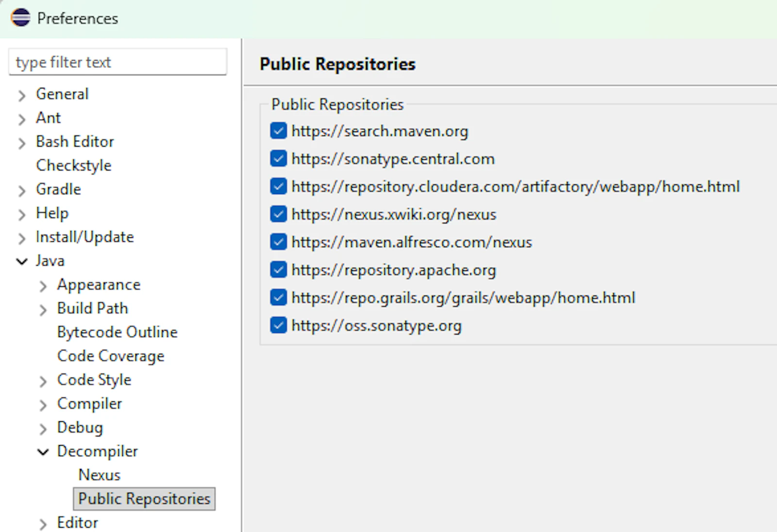Click the type filter text field
The width and height of the screenshot is (777, 532).
[x=118, y=62]
